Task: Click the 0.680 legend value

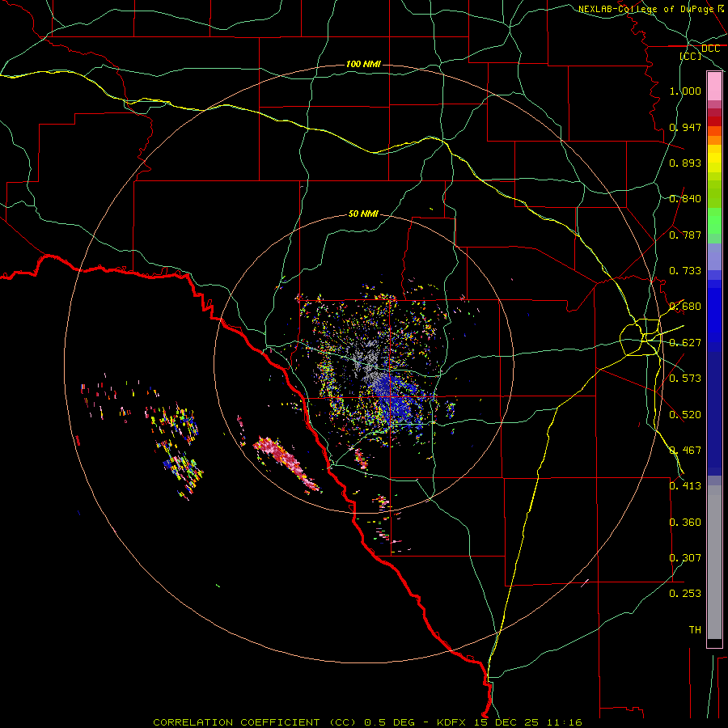Action: pyautogui.click(x=685, y=307)
